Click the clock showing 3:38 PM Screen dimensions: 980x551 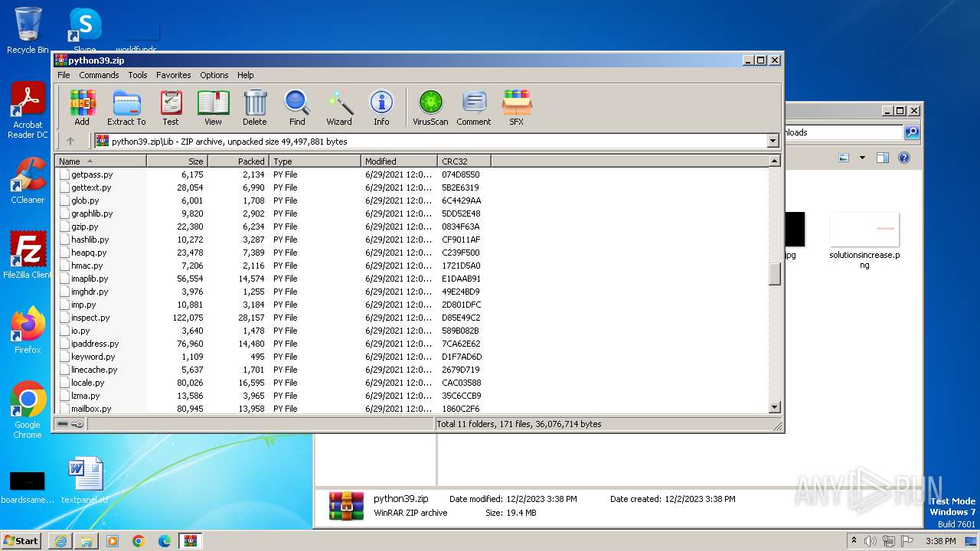(x=940, y=541)
